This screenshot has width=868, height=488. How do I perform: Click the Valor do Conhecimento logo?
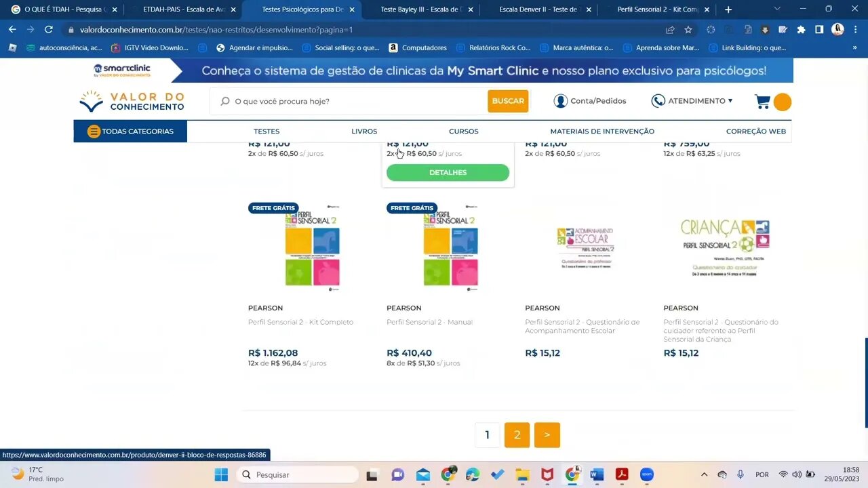tap(132, 102)
